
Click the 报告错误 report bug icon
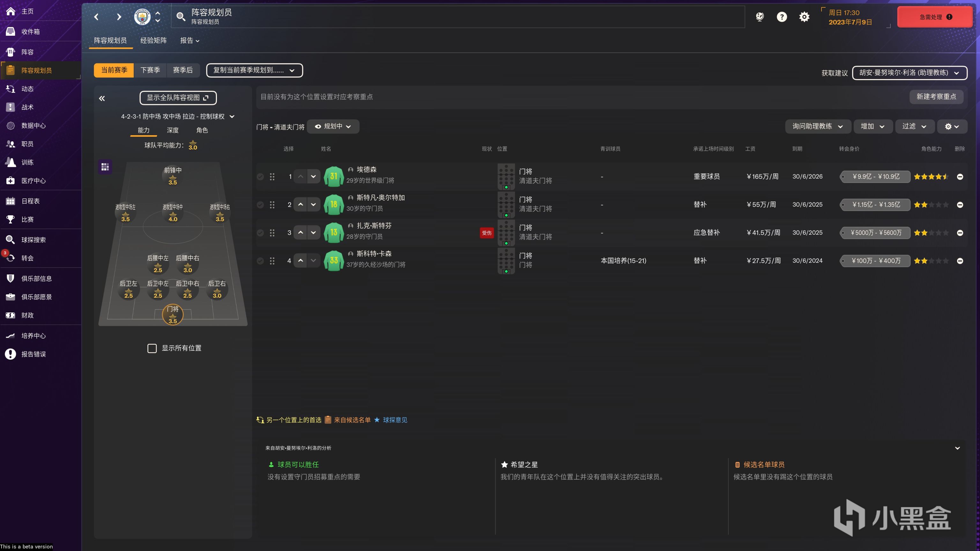11,354
